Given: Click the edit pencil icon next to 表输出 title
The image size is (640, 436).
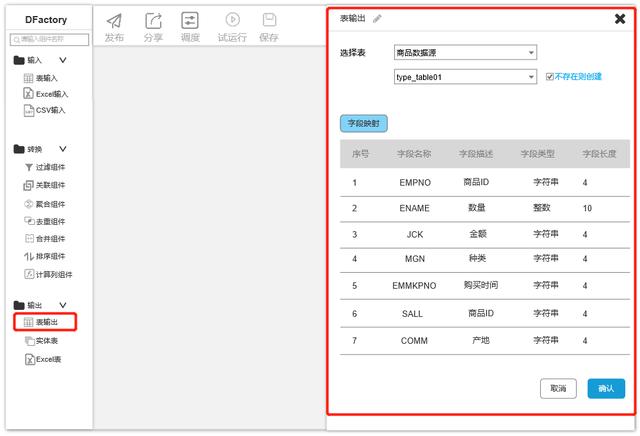Looking at the screenshot, I should 377,18.
